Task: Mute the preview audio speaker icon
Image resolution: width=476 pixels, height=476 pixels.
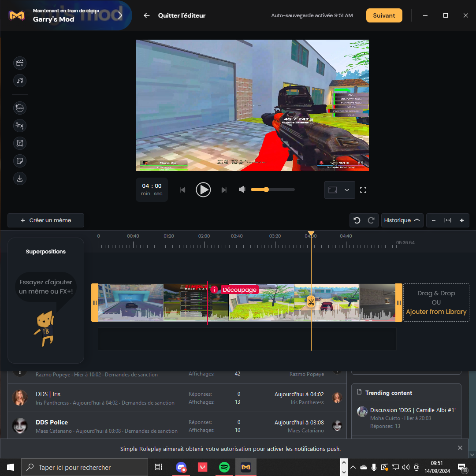Action: (242, 190)
